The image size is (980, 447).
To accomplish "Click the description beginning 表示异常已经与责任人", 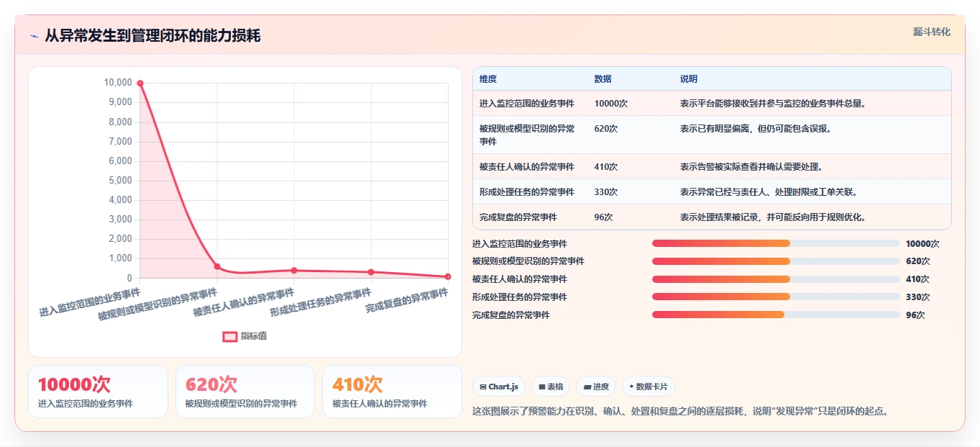I will [769, 192].
